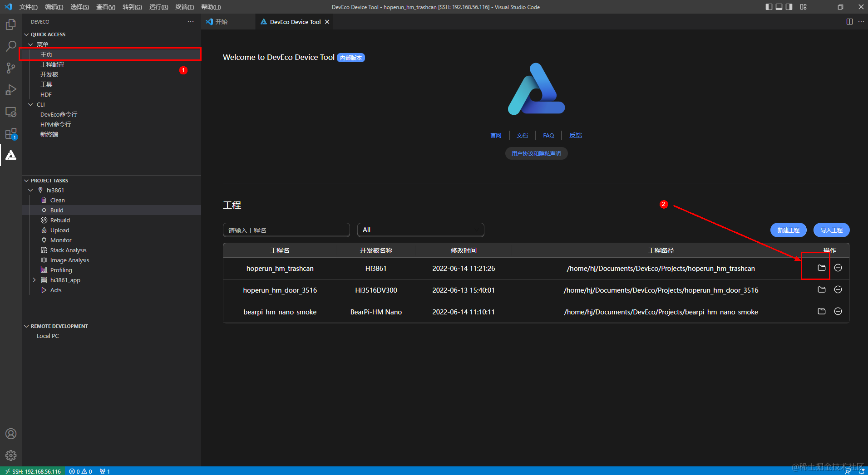Focus the 请输入工程名 search field

pos(286,230)
